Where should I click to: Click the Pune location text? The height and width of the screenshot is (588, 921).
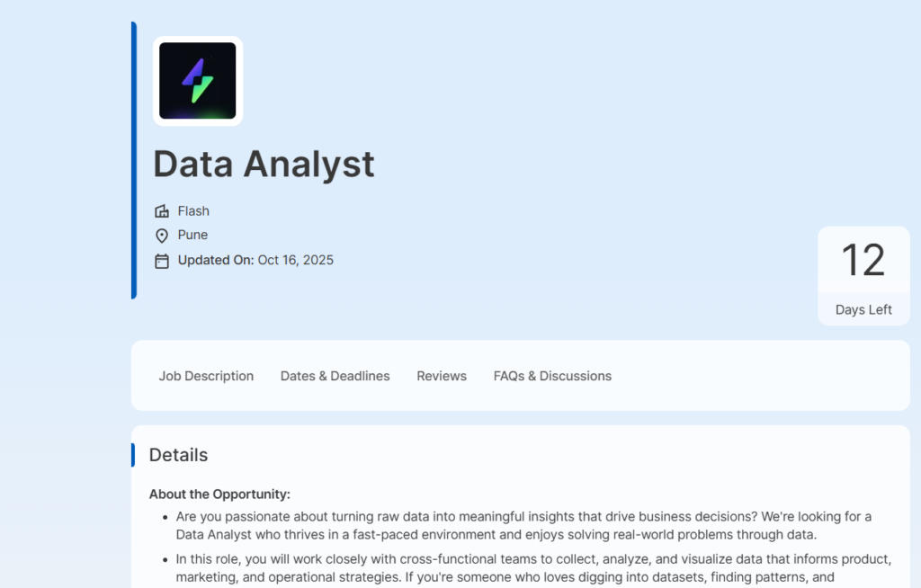pyautogui.click(x=192, y=235)
